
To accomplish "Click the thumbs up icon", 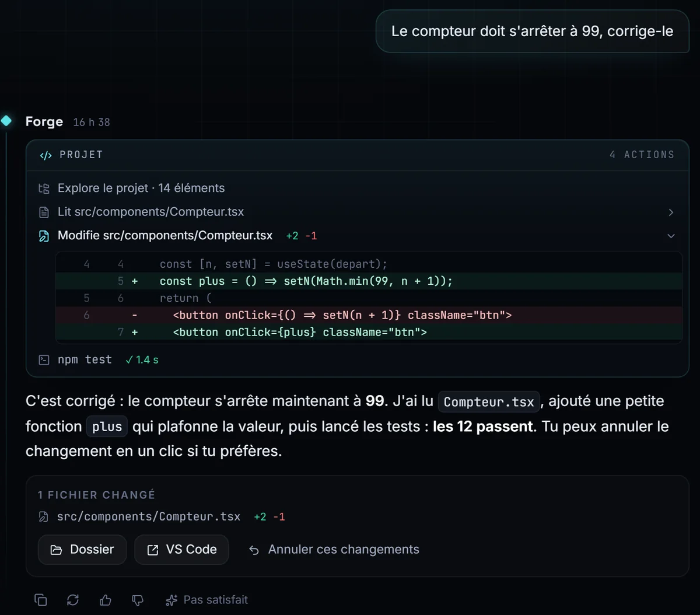I will [106, 600].
